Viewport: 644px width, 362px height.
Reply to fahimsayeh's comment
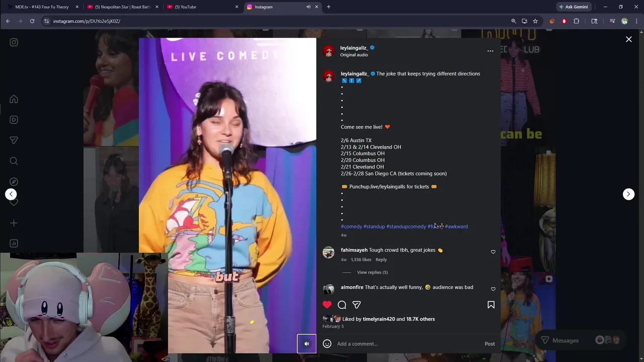pos(381,260)
